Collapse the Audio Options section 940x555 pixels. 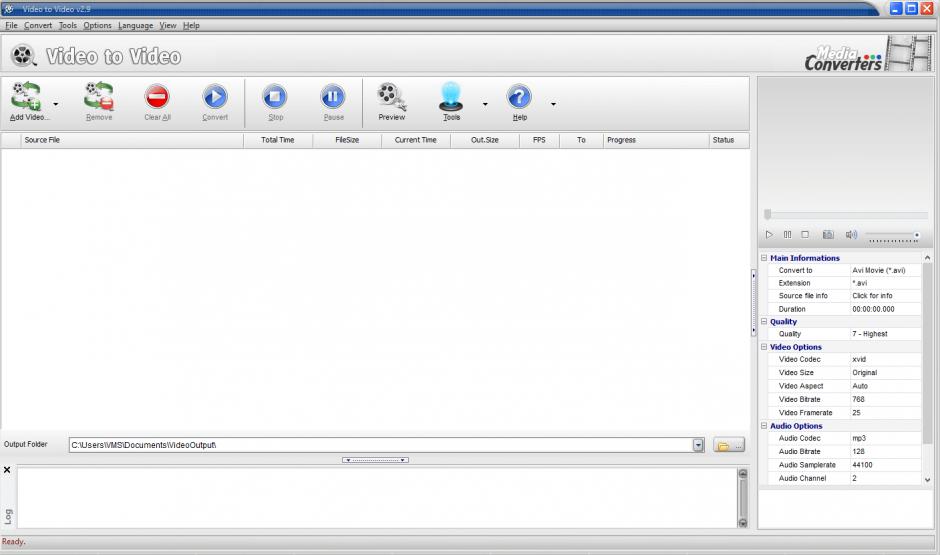click(764, 426)
